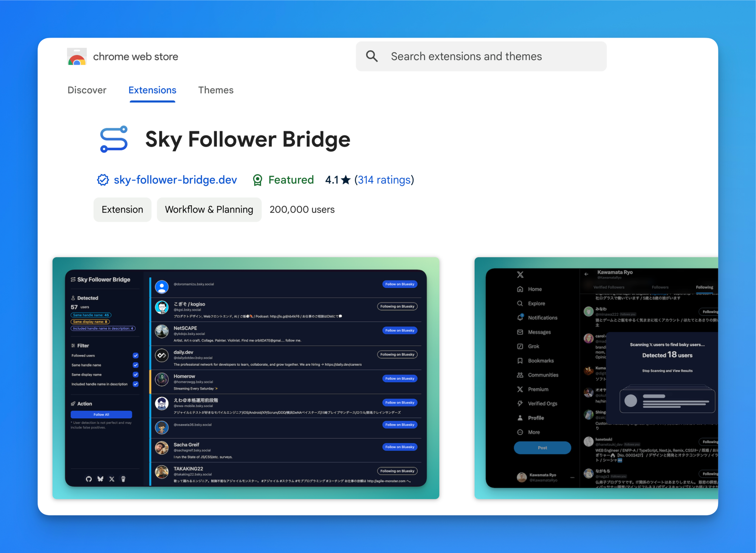The width and height of the screenshot is (756, 553).
Task: Select the Extensions tab
Action: 152,90
